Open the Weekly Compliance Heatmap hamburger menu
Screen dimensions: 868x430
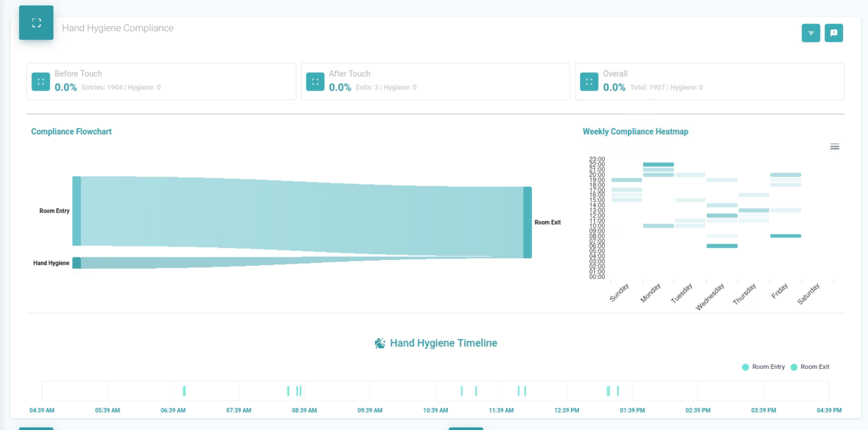coord(834,147)
